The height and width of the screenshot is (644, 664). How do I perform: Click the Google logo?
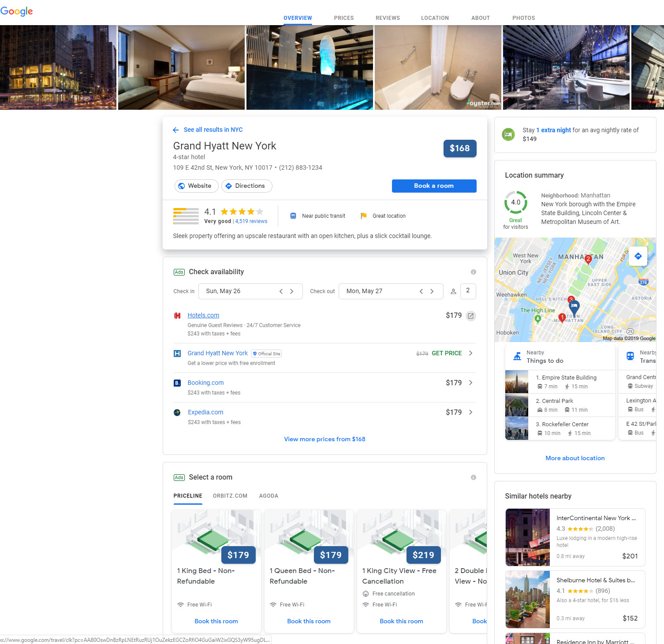pyautogui.click(x=16, y=11)
